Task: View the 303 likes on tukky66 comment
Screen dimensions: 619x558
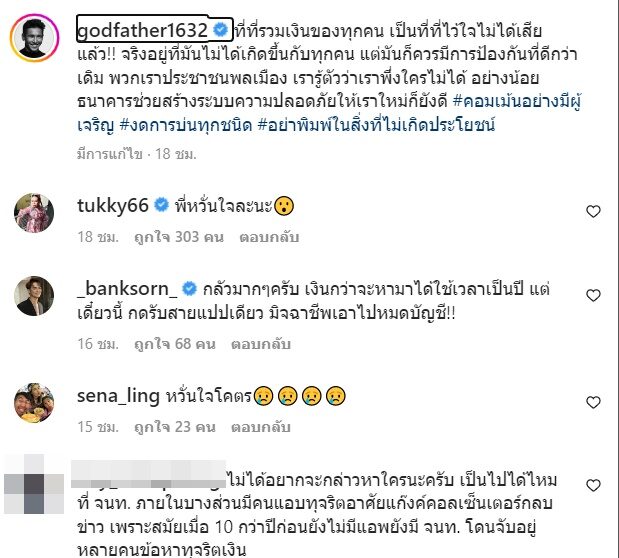Action: tap(179, 237)
